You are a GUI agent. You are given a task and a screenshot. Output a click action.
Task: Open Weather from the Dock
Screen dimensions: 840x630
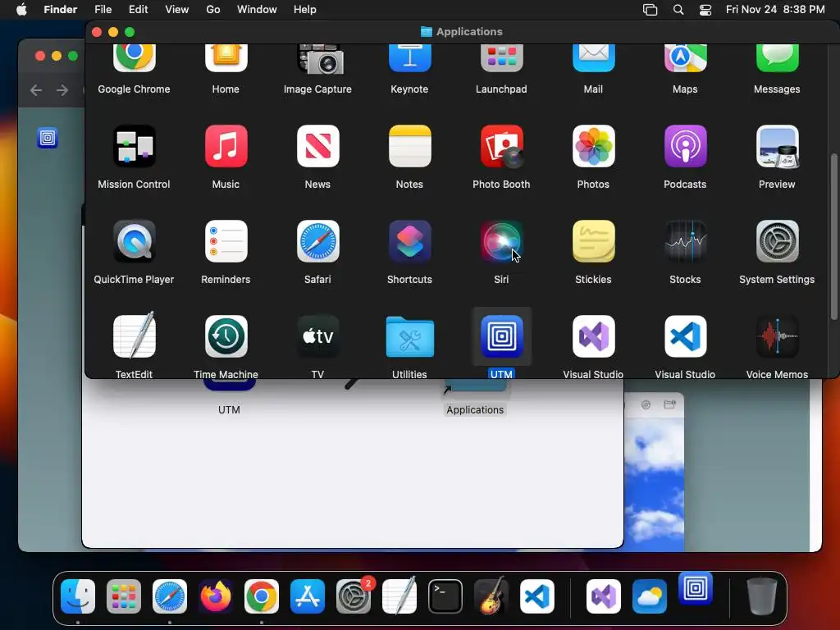tap(650, 596)
